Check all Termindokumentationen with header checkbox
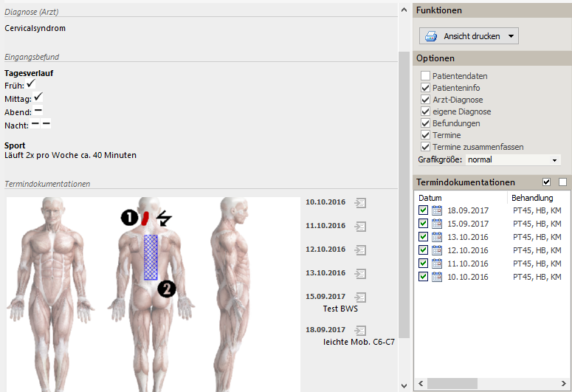Viewport: 572px width, 392px height. point(546,182)
